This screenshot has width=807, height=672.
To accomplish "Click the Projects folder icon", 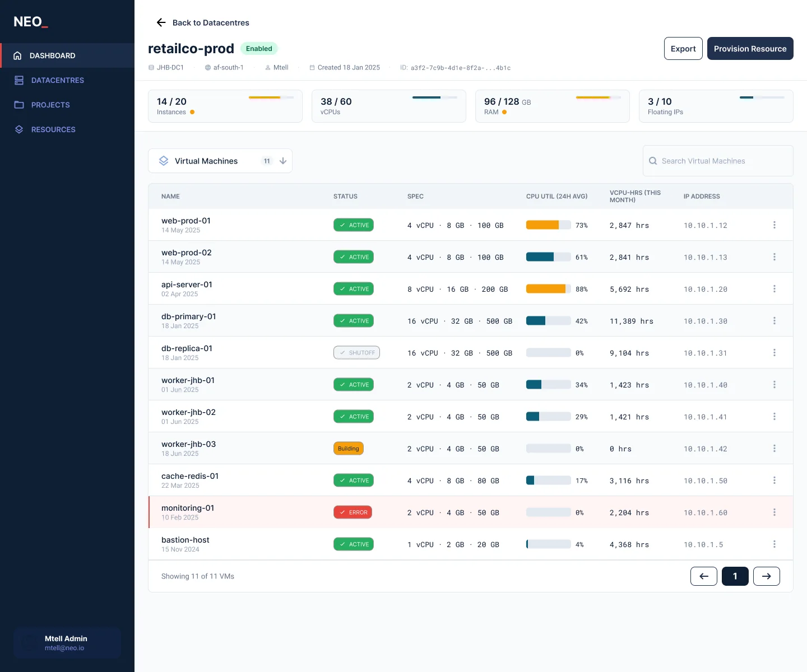I will (x=19, y=105).
